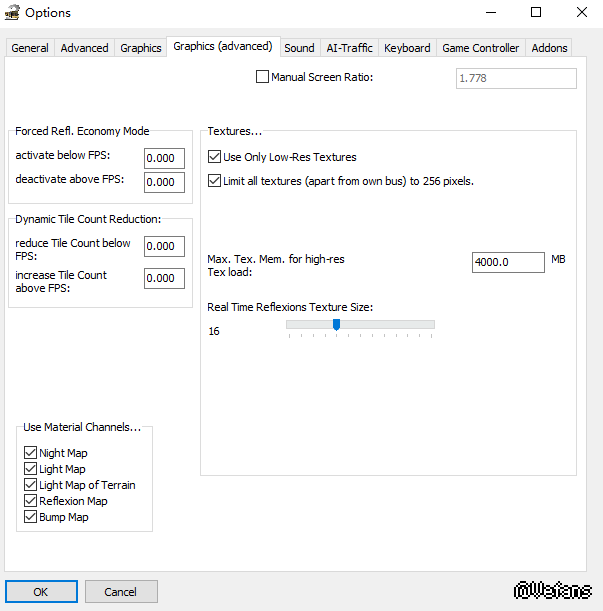
Task: Disable the Bump Map channel
Action: [30, 517]
